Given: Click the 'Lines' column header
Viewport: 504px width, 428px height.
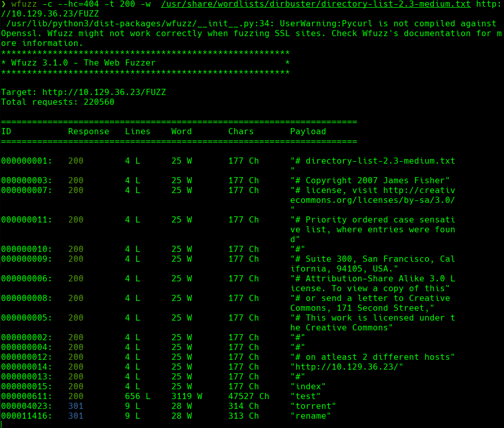Looking at the screenshot, I should pyautogui.click(x=137, y=132).
